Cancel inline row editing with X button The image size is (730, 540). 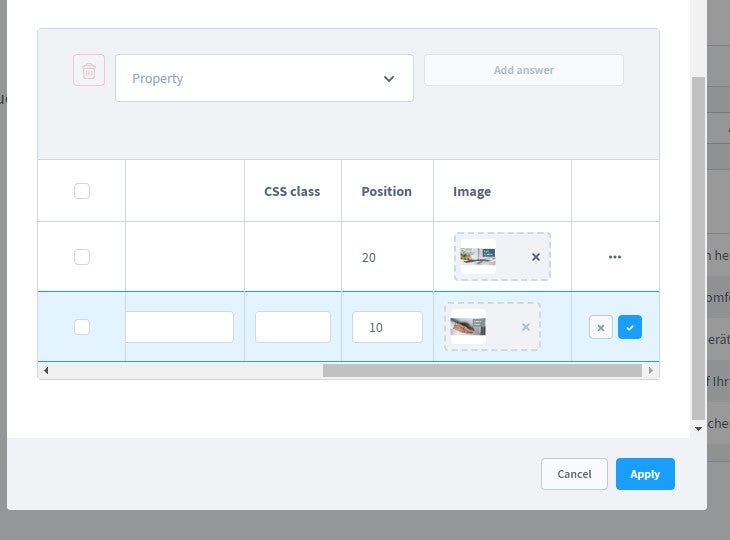click(x=601, y=327)
